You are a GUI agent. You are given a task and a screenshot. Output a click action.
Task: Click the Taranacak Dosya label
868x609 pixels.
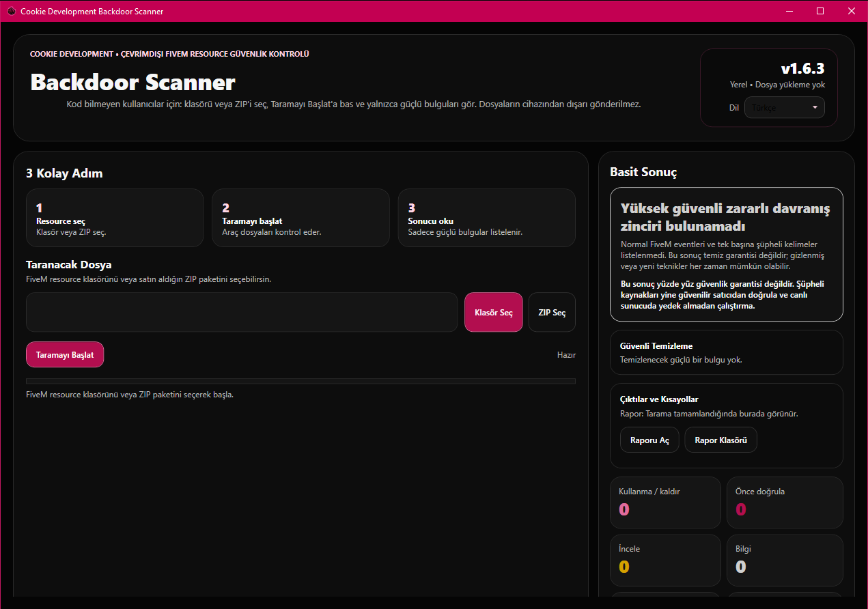(x=69, y=264)
